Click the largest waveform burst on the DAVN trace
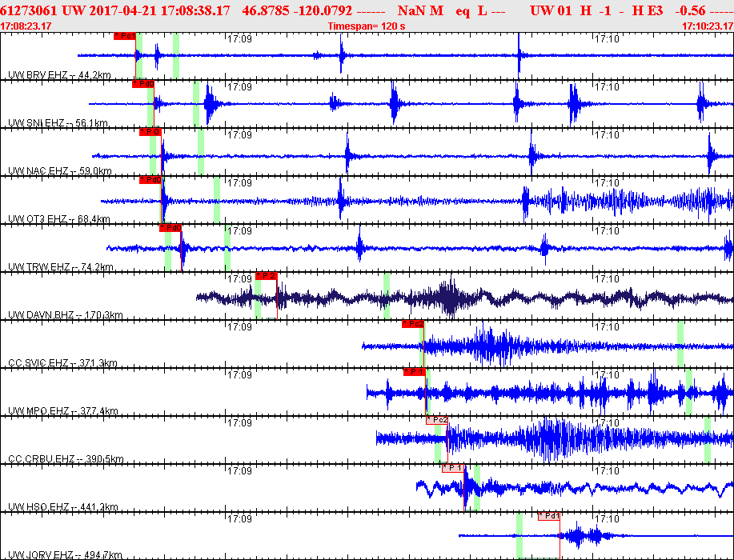The width and height of the screenshot is (734, 560). pyautogui.click(x=451, y=298)
